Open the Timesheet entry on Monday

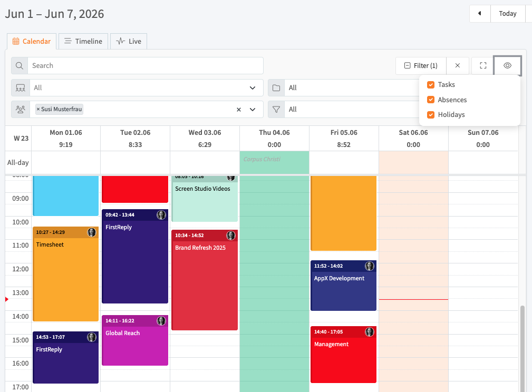[x=66, y=274]
